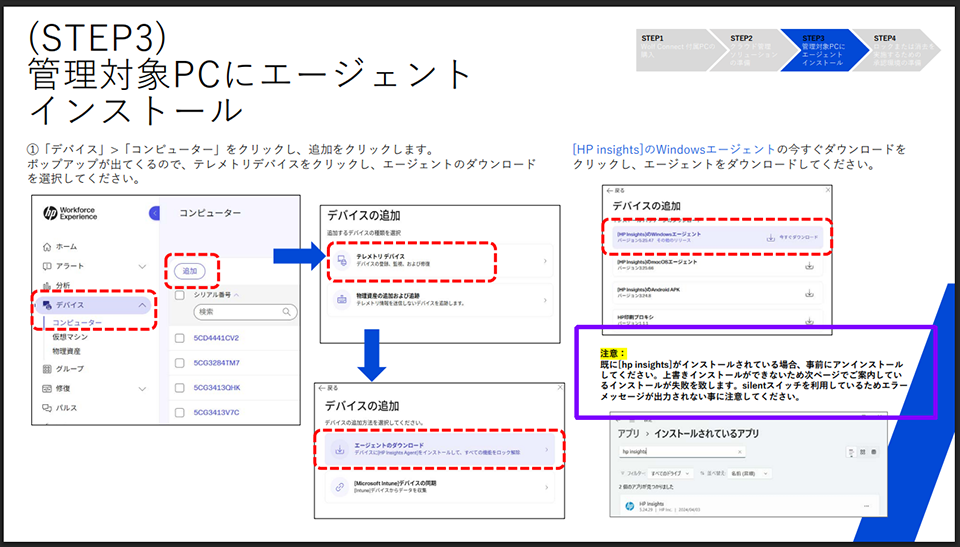Click the magnifier icon in the 検索 field
Image resolution: width=960 pixels, height=547 pixels.
[x=287, y=312]
